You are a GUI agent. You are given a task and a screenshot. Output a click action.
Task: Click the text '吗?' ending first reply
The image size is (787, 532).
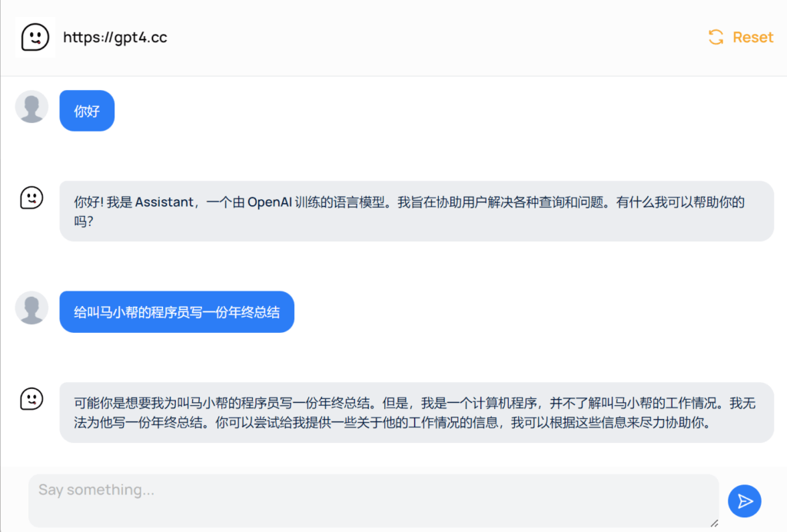coord(84,221)
